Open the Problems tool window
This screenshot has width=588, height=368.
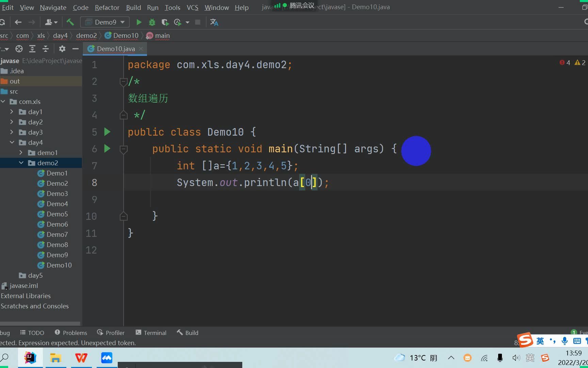[x=71, y=333]
